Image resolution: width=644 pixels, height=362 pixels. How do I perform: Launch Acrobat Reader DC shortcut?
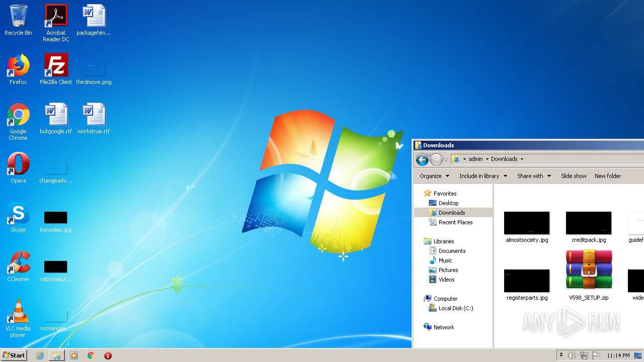(x=56, y=23)
